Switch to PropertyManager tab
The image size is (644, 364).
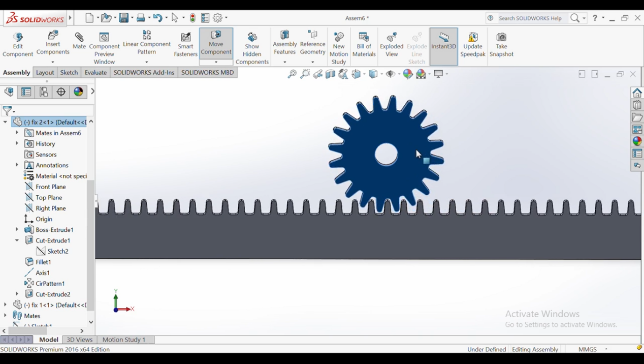pos(26,92)
